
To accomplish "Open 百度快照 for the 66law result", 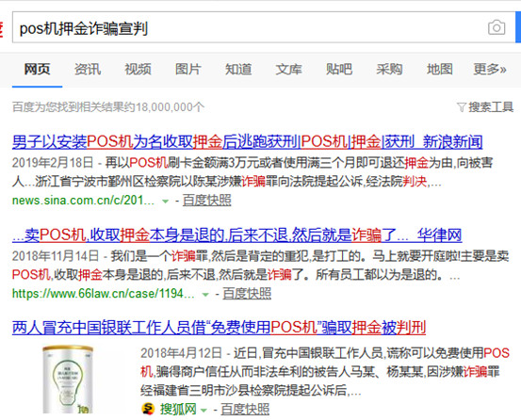I will (x=247, y=294).
